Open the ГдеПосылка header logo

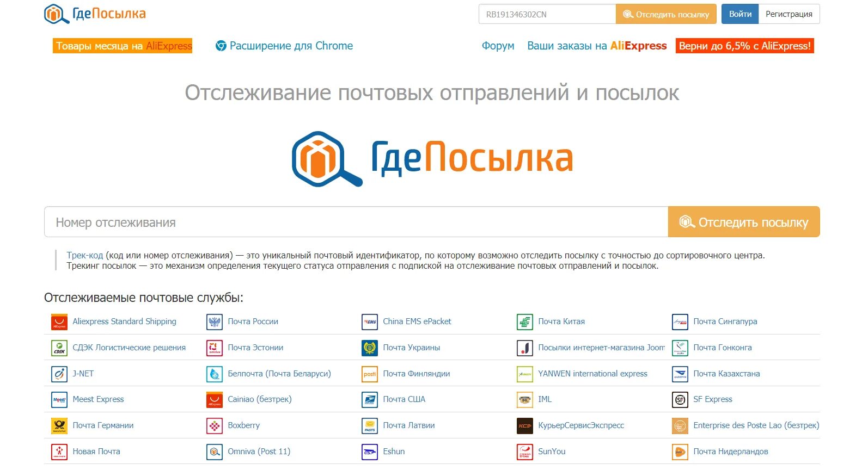pyautogui.click(x=95, y=14)
